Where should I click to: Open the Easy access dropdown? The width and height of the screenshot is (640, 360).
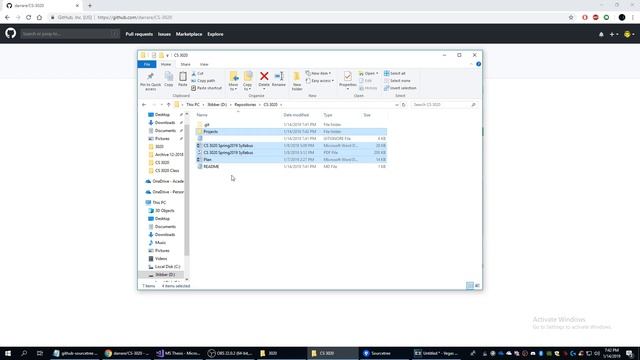(x=320, y=81)
